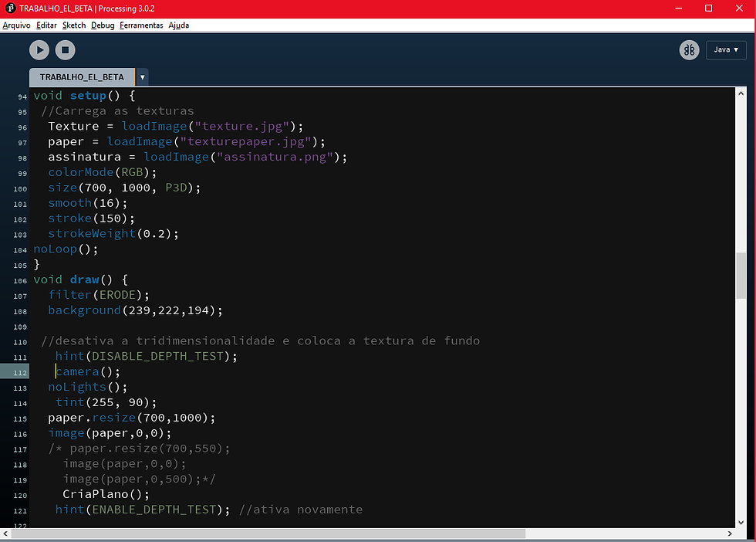This screenshot has width=756, height=542.
Task: Open the Arquivo menu
Action: coord(16,25)
